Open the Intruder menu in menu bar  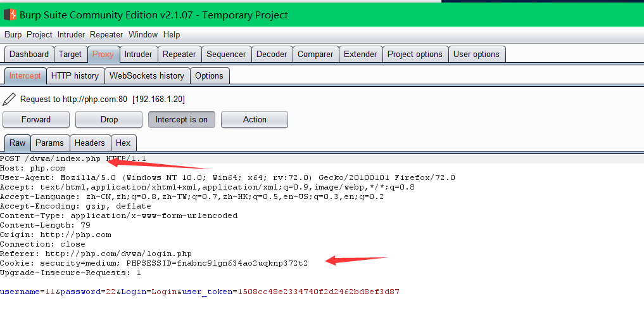tap(71, 34)
